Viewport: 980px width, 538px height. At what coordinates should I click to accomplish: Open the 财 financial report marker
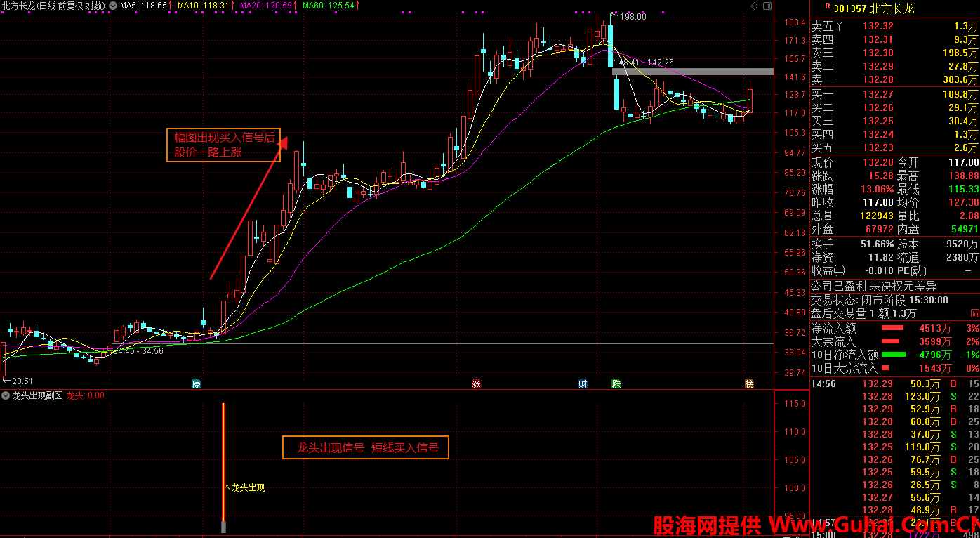point(583,383)
